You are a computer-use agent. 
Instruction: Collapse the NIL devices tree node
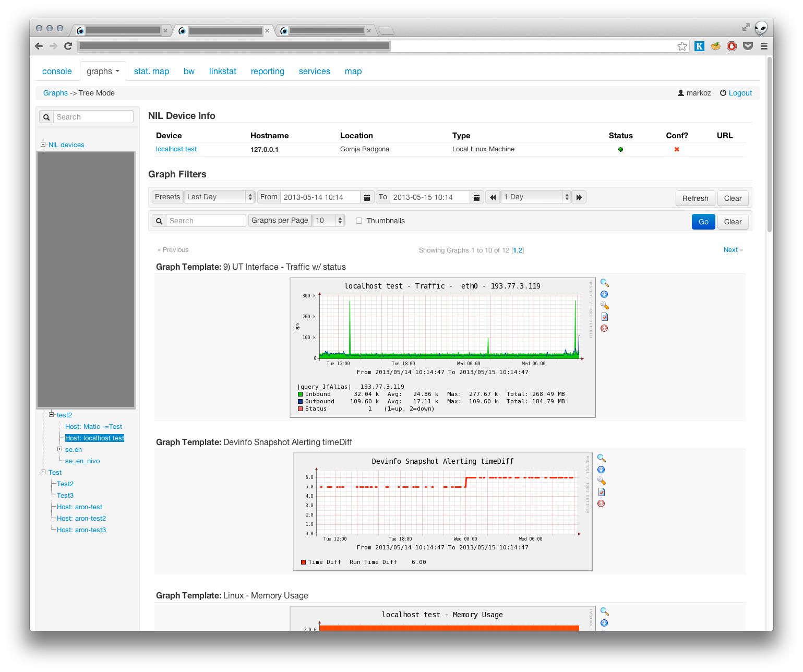click(x=43, y=144)
